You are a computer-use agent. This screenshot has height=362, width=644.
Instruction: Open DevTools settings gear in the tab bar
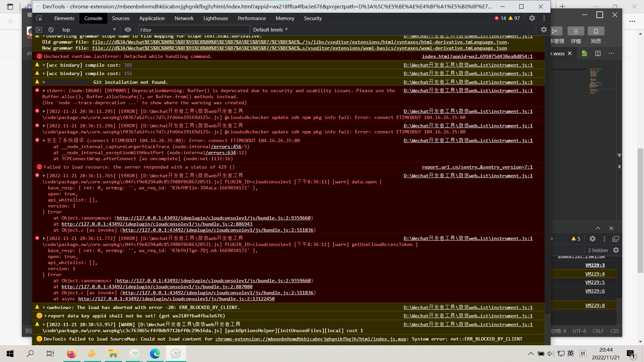[x=532, y=18]
